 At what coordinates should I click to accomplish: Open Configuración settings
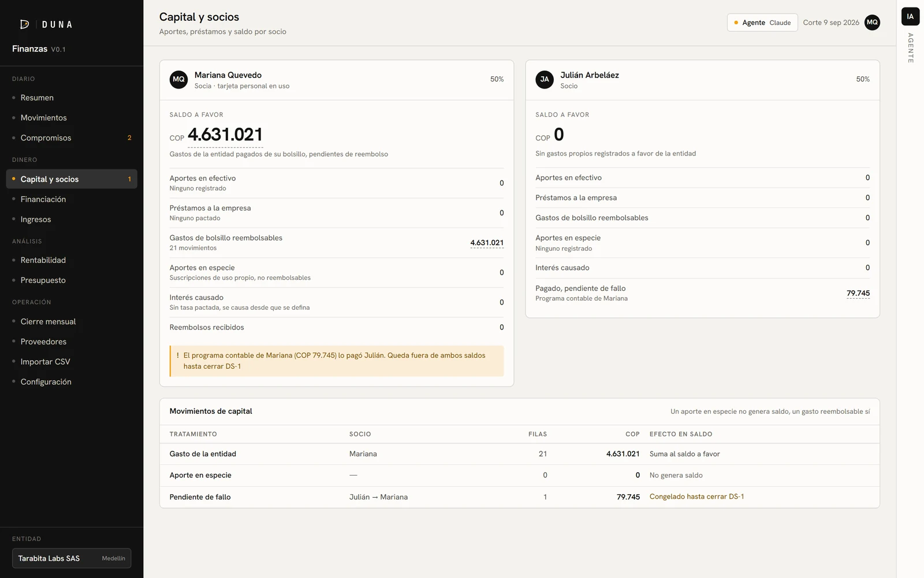click(x=72, y=382)
